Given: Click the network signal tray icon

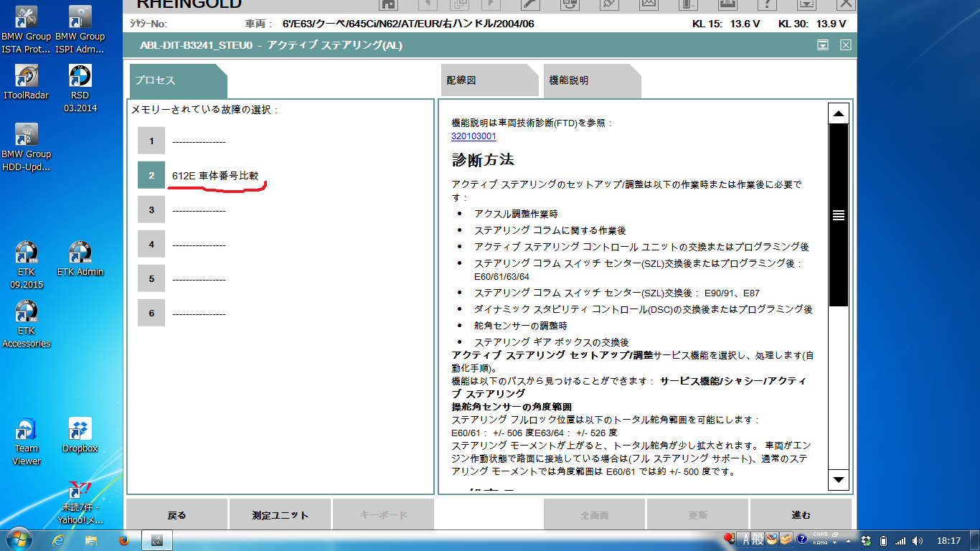Looking at the screenshot, I should (x=901, y=540).
